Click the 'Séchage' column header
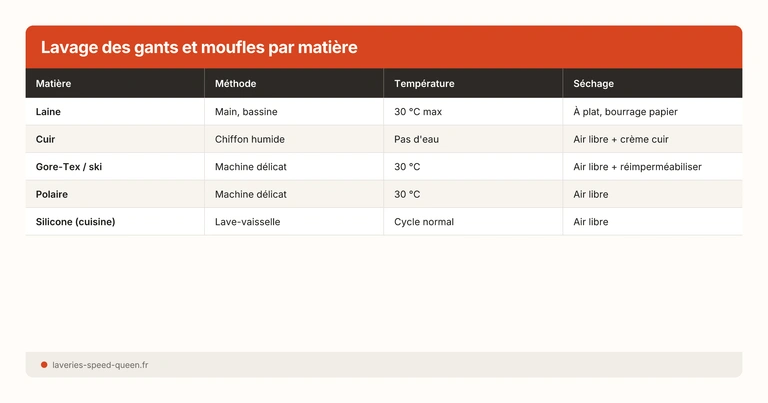 [x=594, y=84]
